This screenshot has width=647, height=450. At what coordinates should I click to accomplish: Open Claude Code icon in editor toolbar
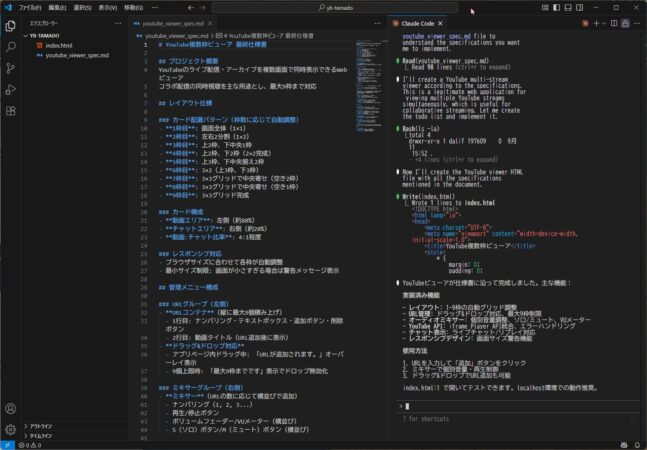point(585,24)
